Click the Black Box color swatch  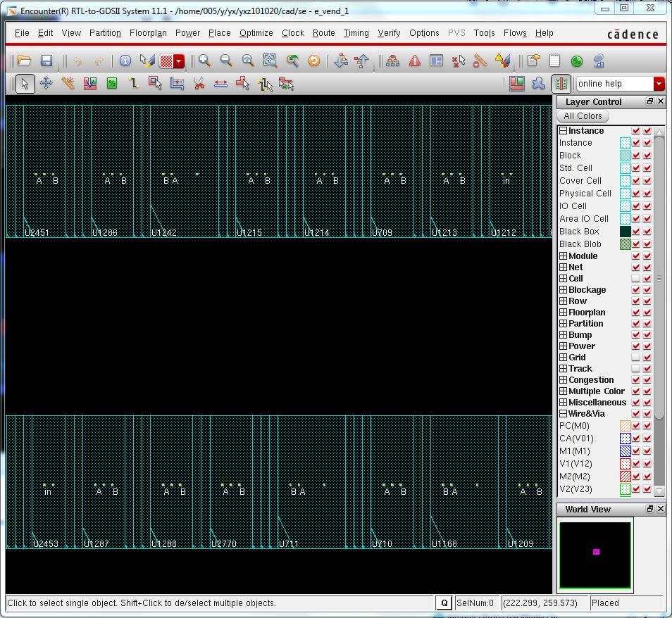click(625, 232)
